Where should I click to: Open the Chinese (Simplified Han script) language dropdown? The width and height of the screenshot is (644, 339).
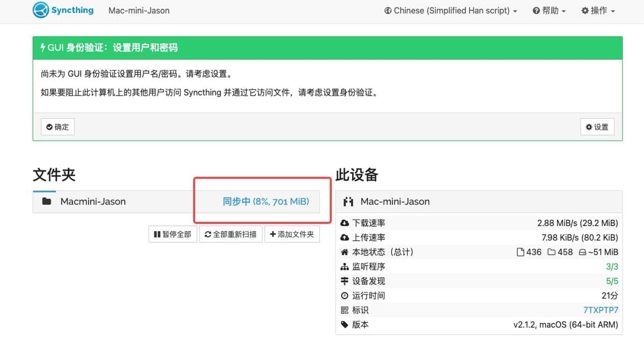pyautogui.click(x=451, y=11)
